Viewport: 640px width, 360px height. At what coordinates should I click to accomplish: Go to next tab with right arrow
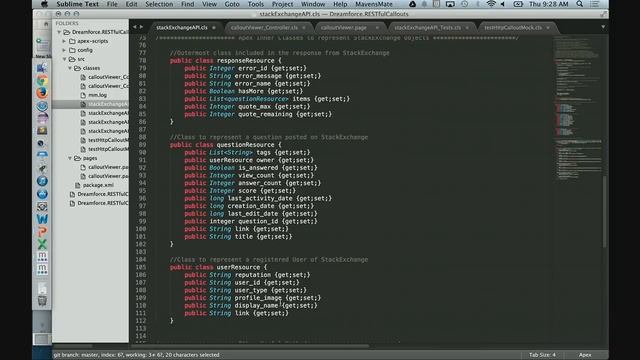142,27
